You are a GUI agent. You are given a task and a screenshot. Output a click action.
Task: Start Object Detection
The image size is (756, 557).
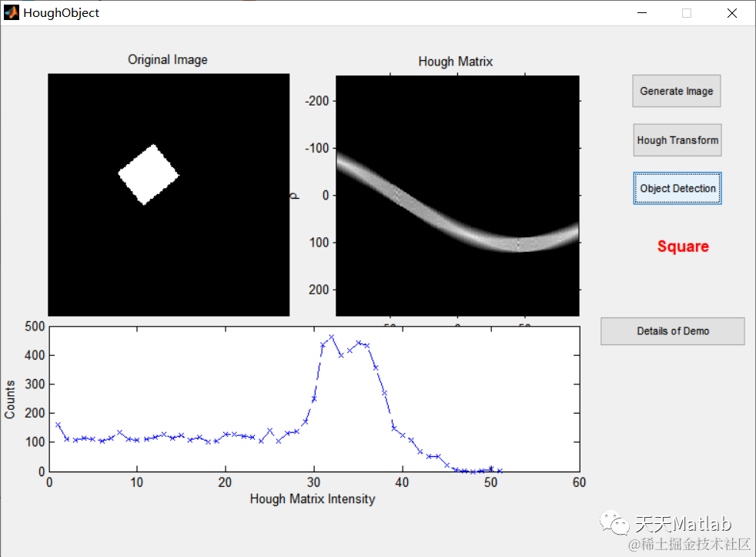(677, 188)
